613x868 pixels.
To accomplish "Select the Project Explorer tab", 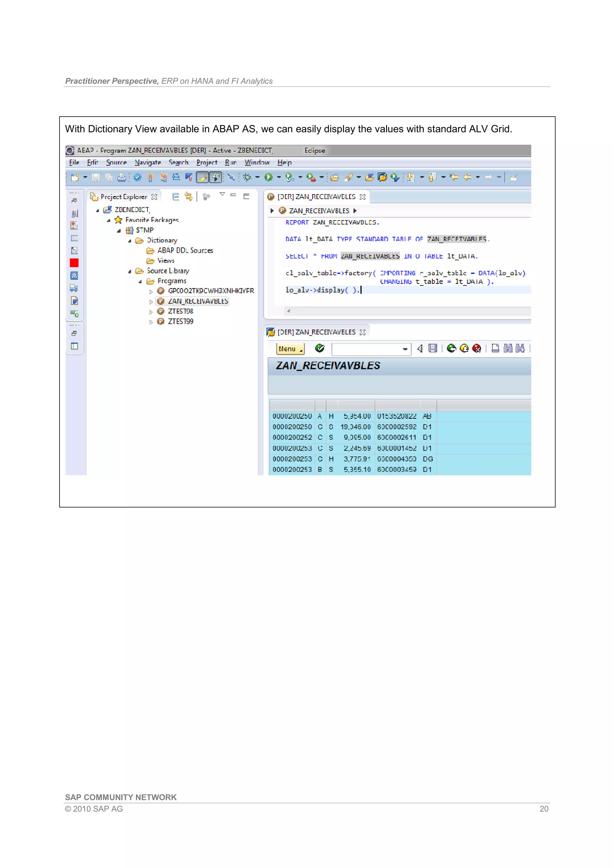I will (x=124, y=197).
